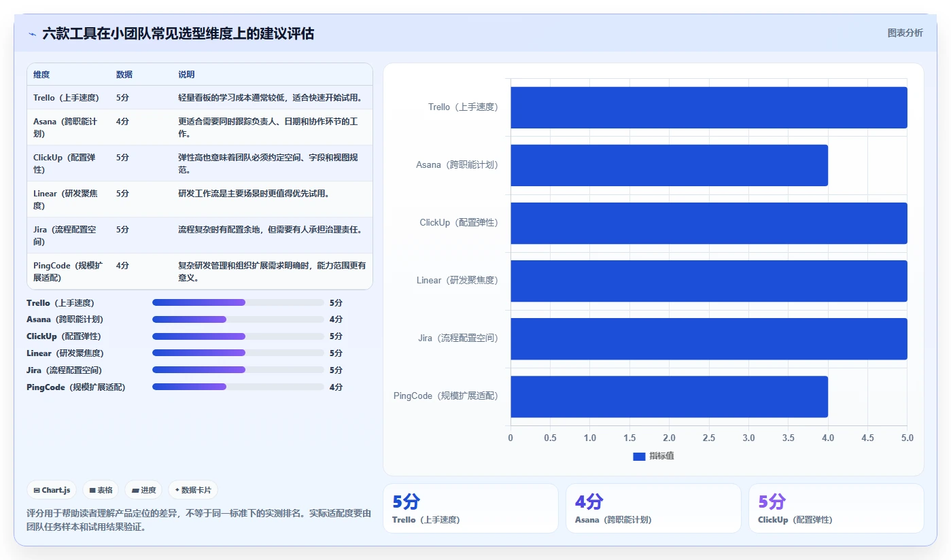Viewport: 951px width, 560px height.
Task: Click the ClickUp（配置弹性）chart axis label
Action: click(x=459, y=223)
